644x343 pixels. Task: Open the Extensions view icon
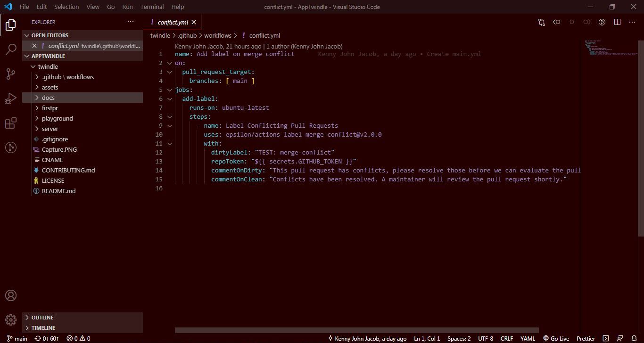pos(11,123)
